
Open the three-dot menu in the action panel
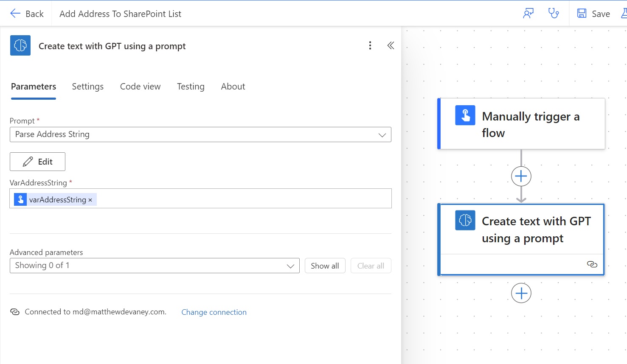tap(370, 45)
